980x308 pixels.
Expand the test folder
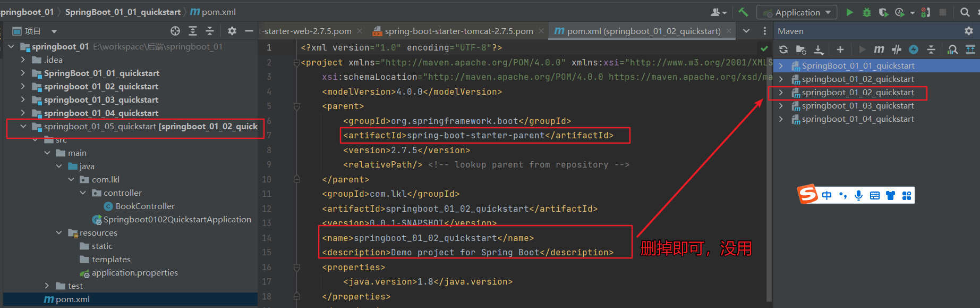pos(47,286)
